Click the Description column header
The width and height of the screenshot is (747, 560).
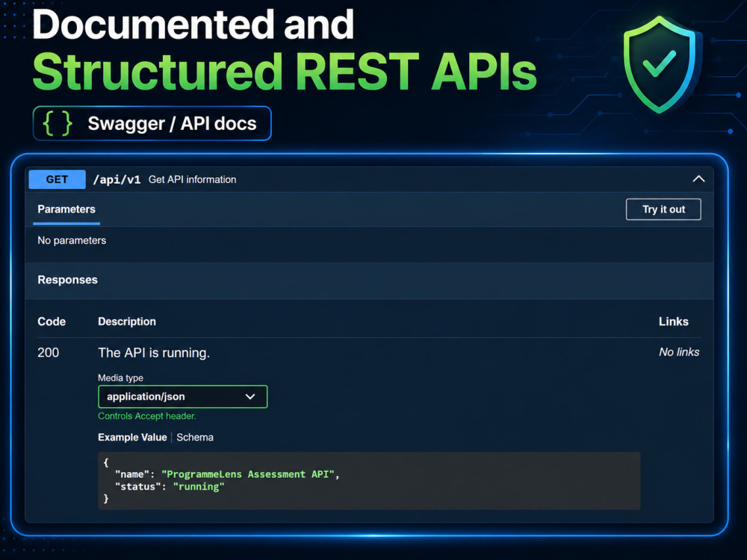(x=127, y=321)
